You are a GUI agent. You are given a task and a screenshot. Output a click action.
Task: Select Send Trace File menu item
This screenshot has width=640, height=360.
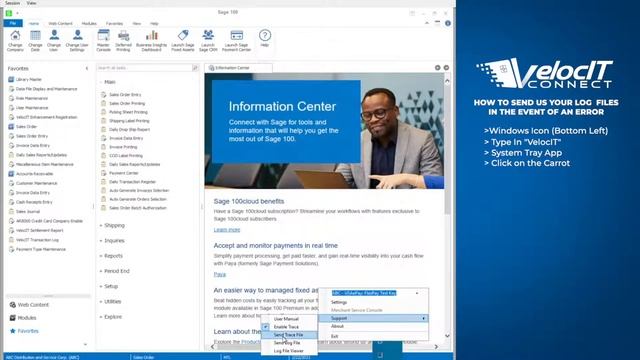pos(289,335)
